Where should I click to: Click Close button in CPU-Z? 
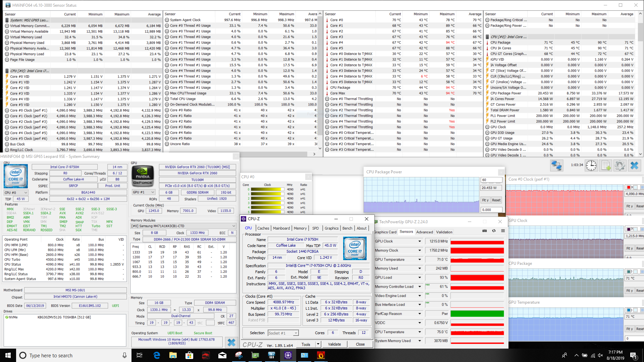[x=360, y=344]
